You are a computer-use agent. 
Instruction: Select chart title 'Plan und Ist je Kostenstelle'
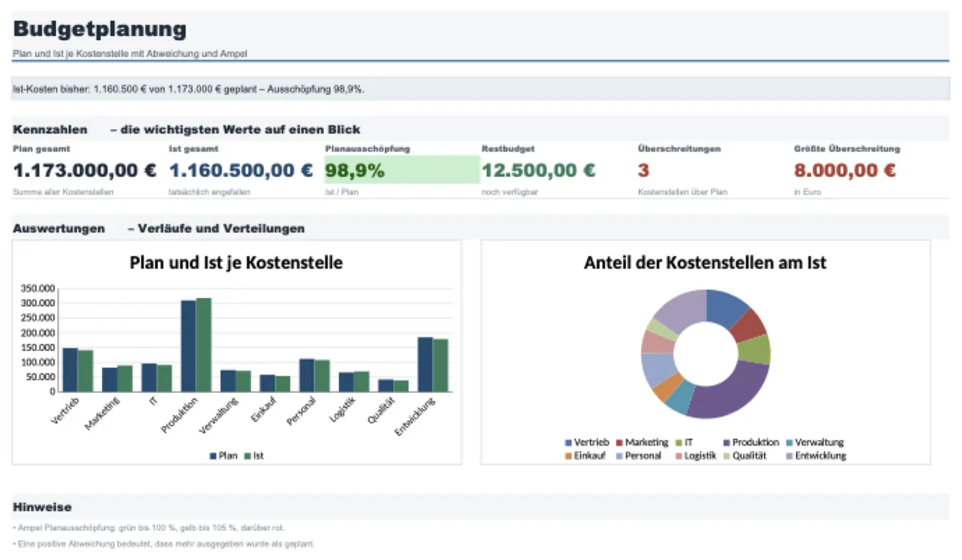(x=236, y=262)
